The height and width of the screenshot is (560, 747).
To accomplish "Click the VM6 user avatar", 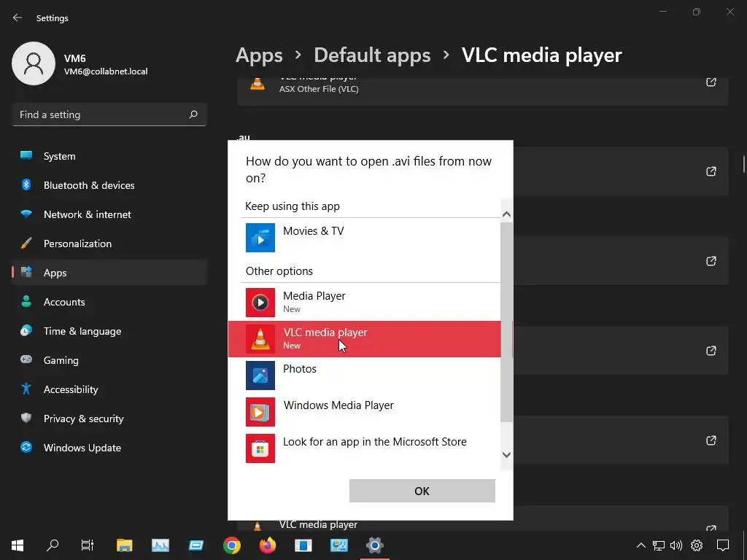I will tap(34, 63).
